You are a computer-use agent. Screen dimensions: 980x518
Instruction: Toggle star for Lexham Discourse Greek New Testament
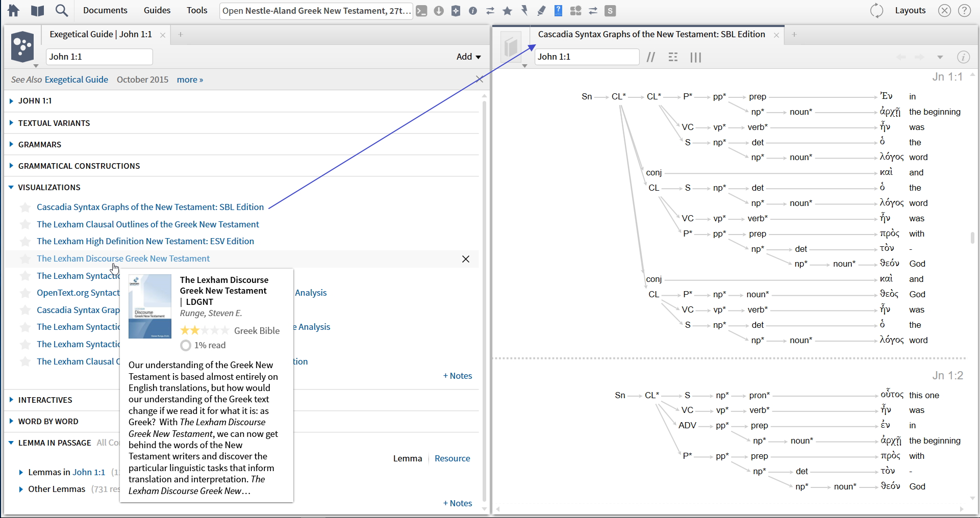tap(25, 258)
